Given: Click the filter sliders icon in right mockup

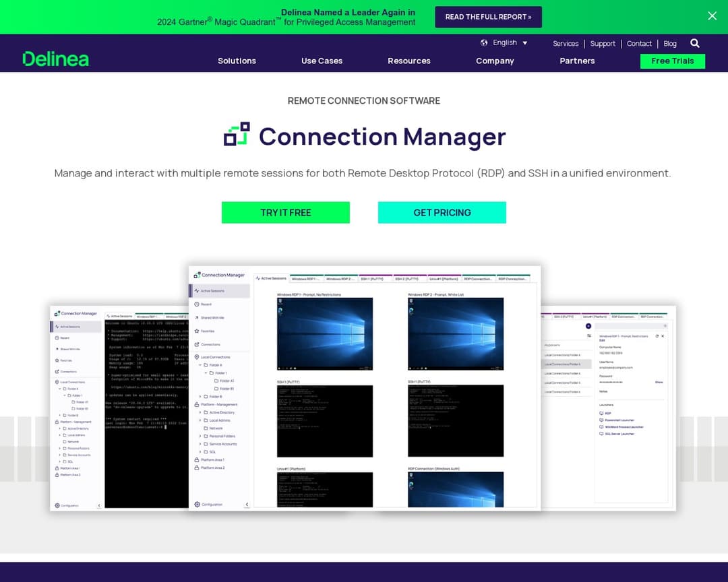Looking at the screenshot, I should pyautogui.click(x=588, y=335).
